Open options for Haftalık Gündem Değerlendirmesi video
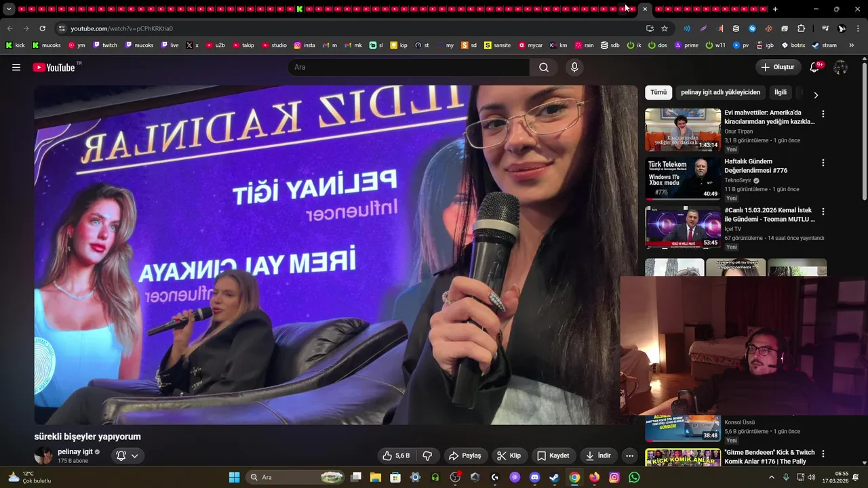This screenshot has height=488, width=868. (x=823, y=163)
